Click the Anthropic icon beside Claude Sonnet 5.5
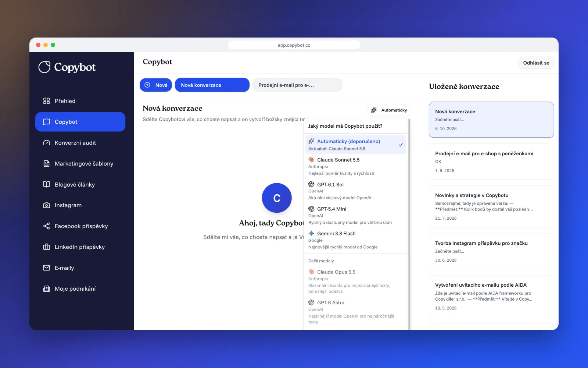 [311, 160]
